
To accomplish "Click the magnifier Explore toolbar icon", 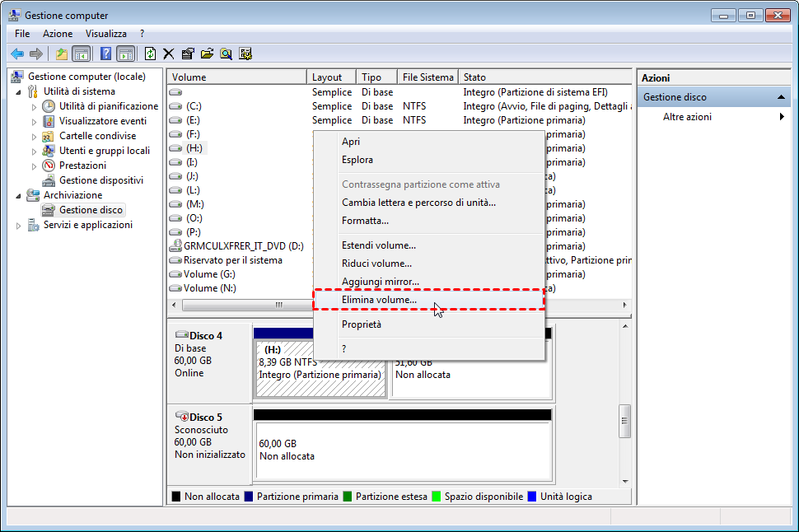I will click(227, 54).
